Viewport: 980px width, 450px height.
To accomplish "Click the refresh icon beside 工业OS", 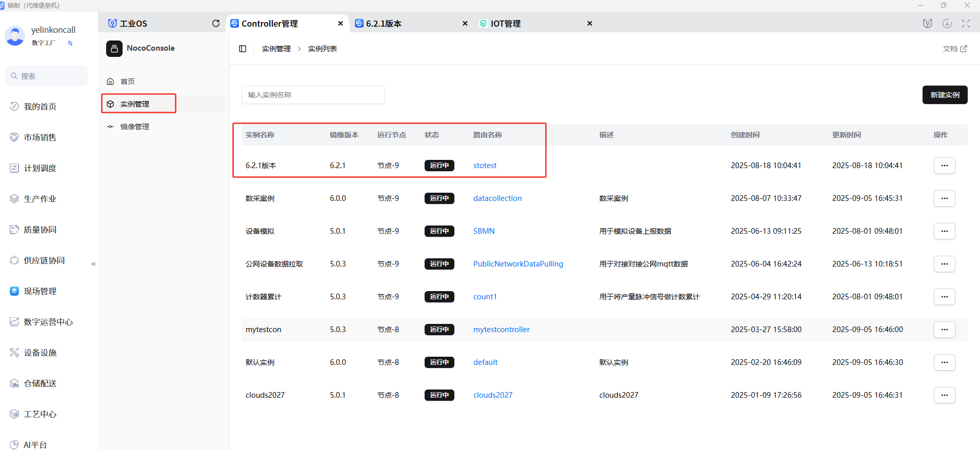I will (216, 24).
